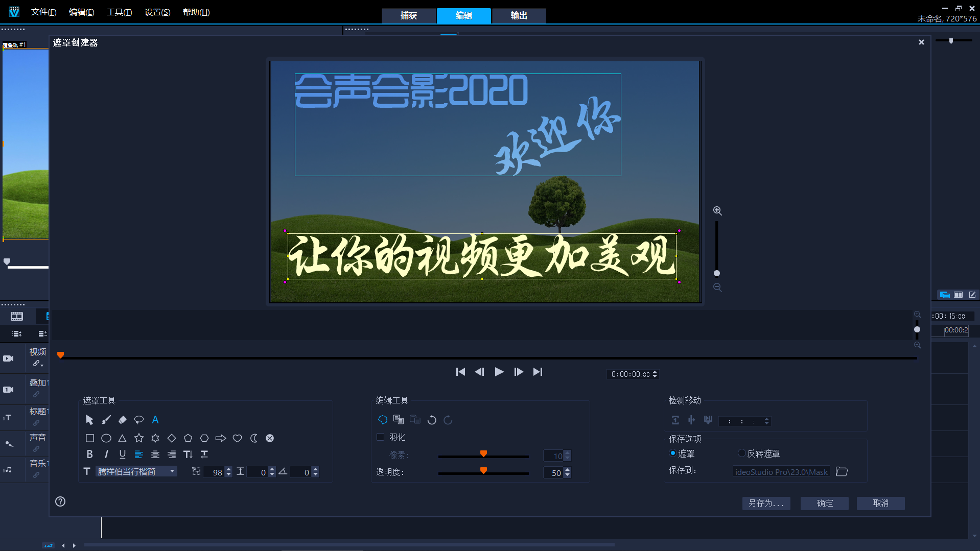980x551 pixels.
Task: Open the 设置(S) menu
Action: click(157, 12)
